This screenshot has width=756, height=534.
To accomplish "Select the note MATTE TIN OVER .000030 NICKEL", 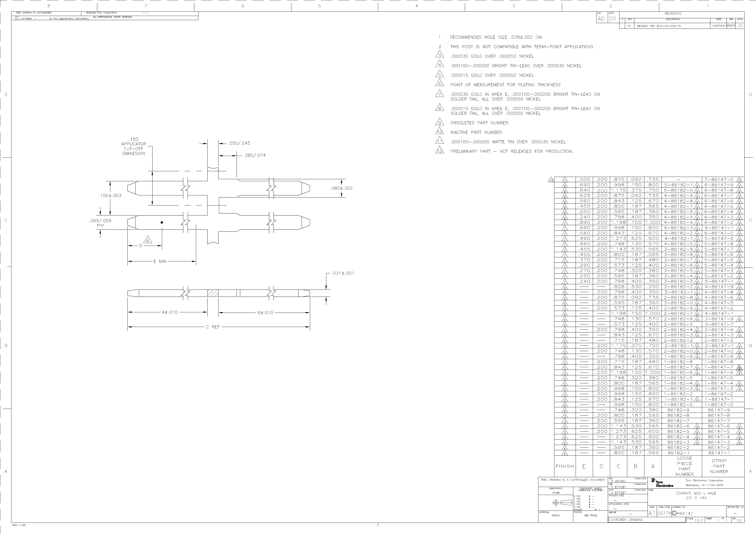I will tap(508, 142).
